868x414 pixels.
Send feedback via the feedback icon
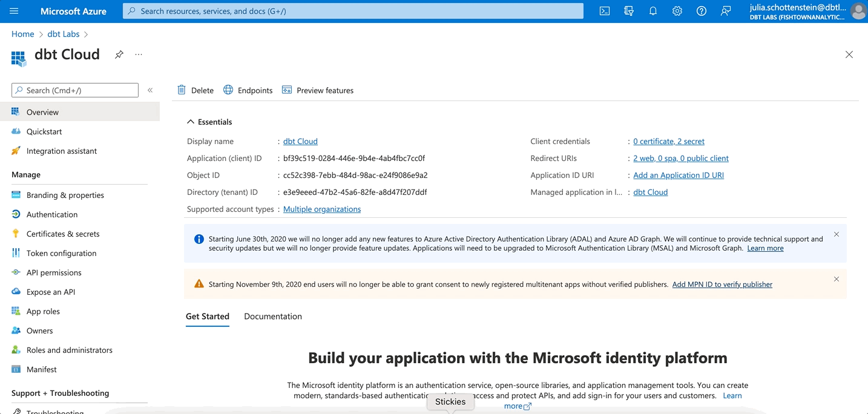point(726,10)
